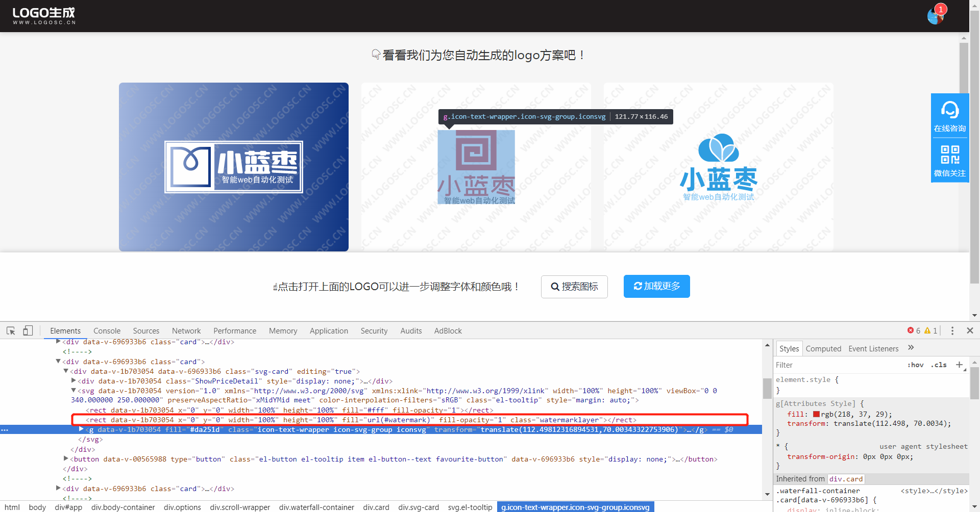Open the DevTools customize menu (three dots)
Image resolution: width=980 pixels, height=512 pixels.
point(952,330)
